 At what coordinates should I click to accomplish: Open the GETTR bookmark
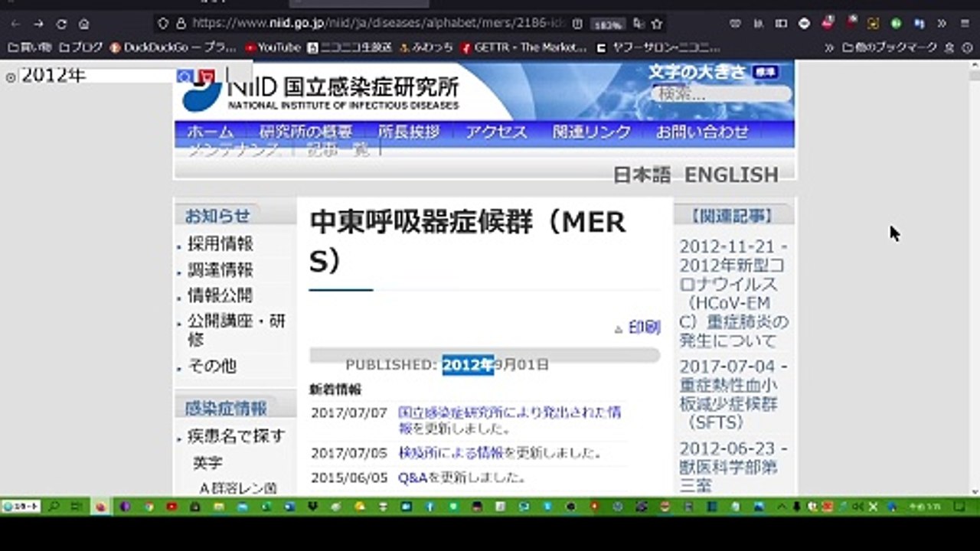click(524, 47)
